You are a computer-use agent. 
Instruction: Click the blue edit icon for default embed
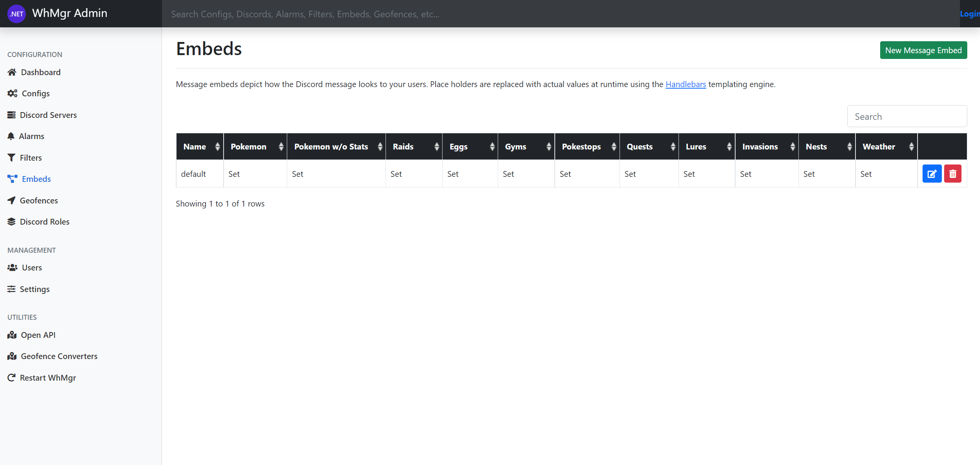pos(931,174)
